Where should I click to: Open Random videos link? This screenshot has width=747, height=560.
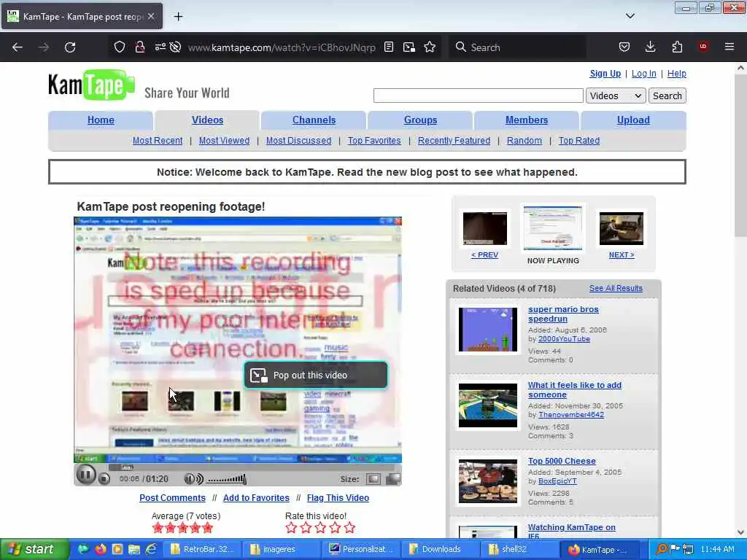coord(525,141)
